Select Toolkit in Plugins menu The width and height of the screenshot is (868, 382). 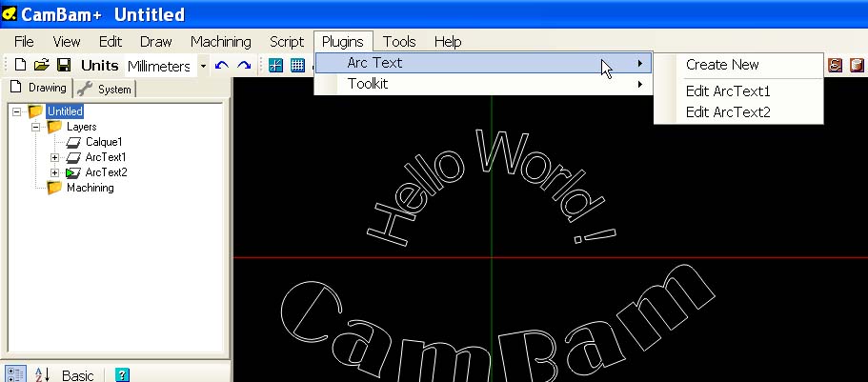click(x=483, y=84)
